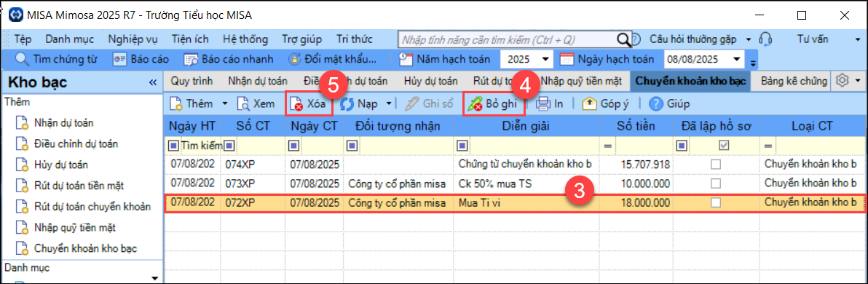
Task: Click the Báo cáo nhanh icon
Action: pyautogui.click(x=191, y=59)
